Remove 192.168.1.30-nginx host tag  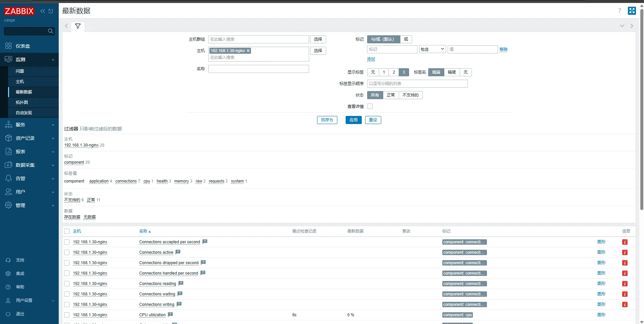pos(248,51)
